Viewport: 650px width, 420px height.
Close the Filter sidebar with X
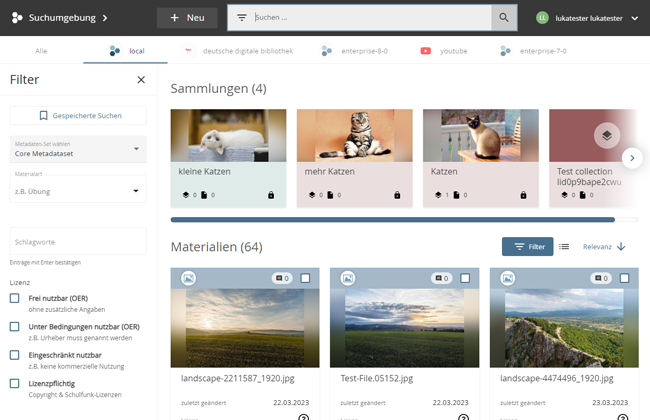[141, 80]
